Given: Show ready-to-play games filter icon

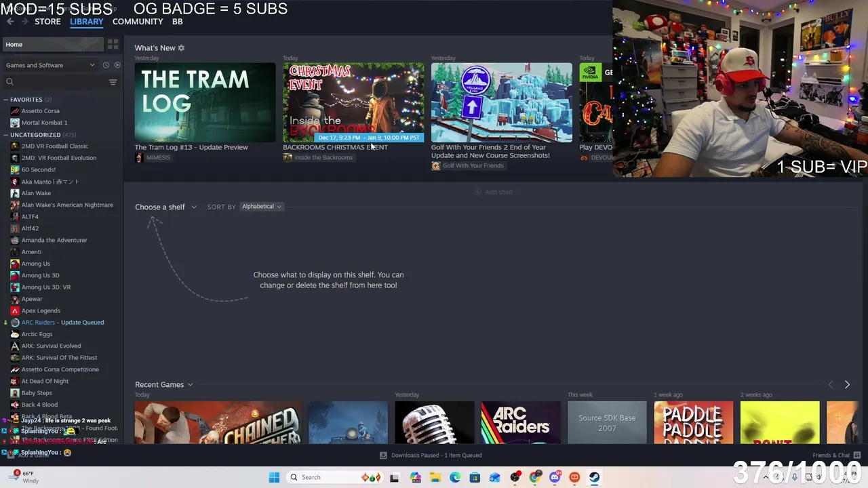Looking at the screenshot, I should click(117, 65).
